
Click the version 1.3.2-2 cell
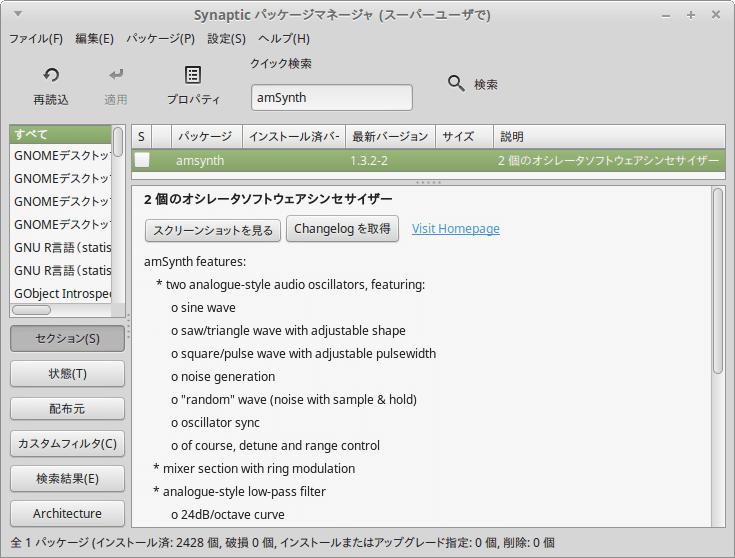point(369,161)
